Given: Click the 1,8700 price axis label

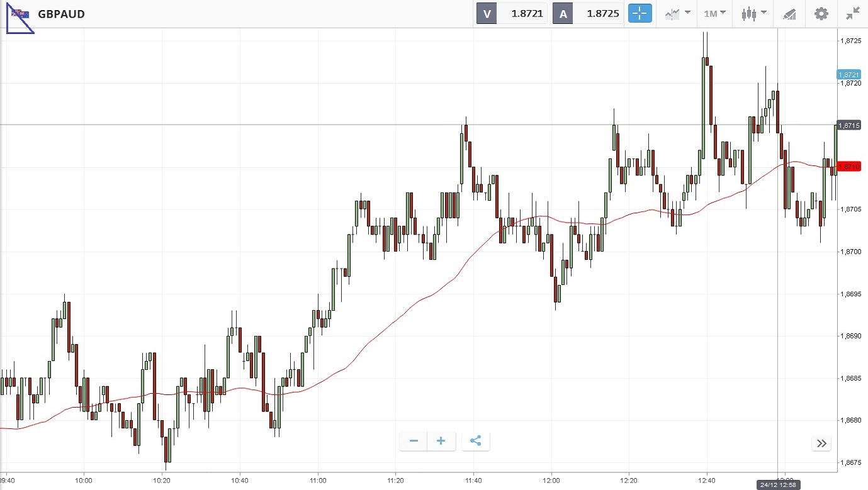Looking at the screenshot, I should click(x=850, y=252).
